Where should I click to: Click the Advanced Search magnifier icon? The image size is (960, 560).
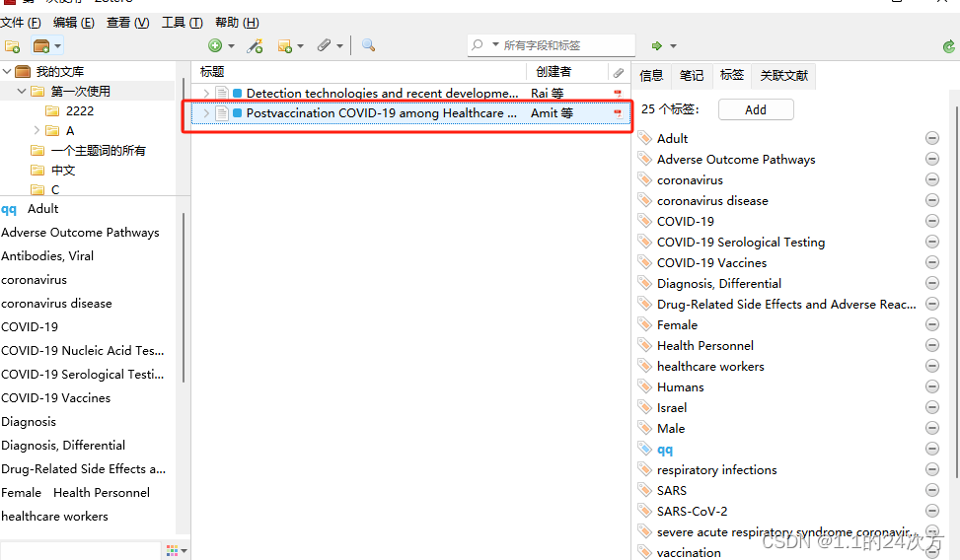pos(368,45)
